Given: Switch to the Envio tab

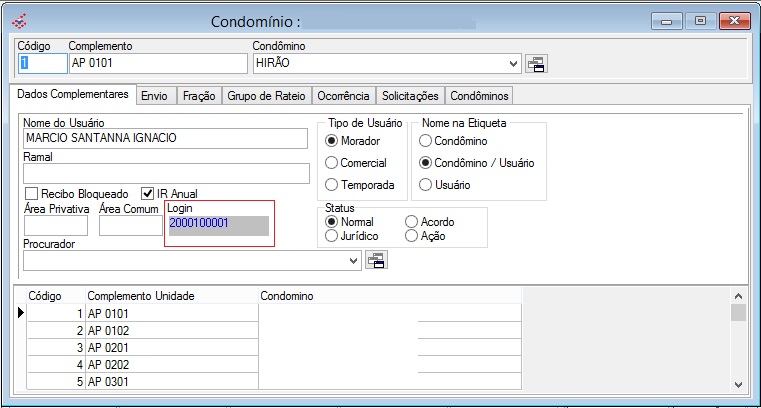Looking at the screenshot, I should (154, 96).
